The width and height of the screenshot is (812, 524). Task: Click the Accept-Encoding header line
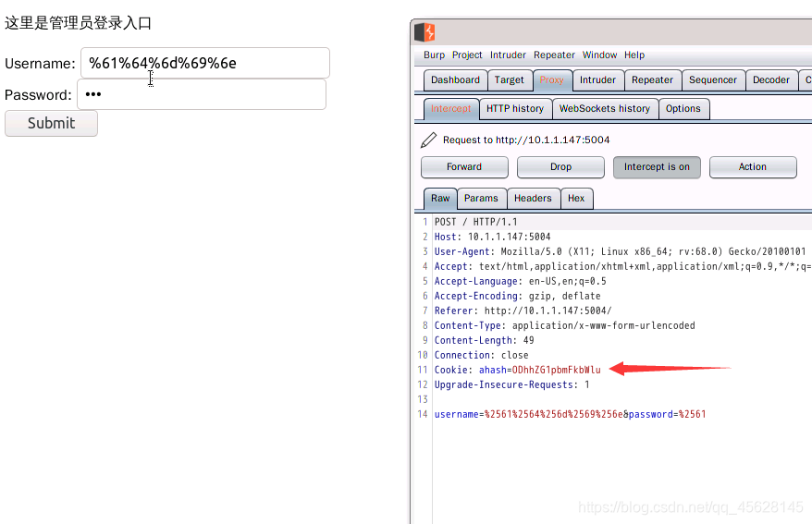point(517,296)
